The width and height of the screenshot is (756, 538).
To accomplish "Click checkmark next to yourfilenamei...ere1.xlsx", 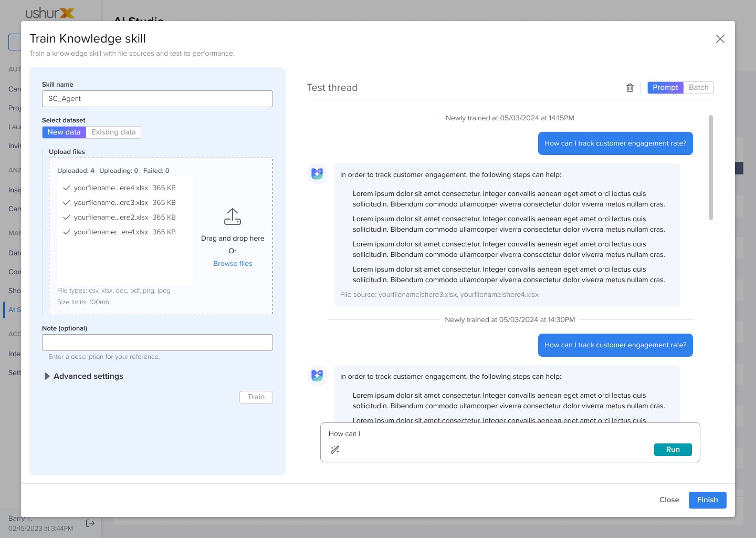I will [67, 232].
